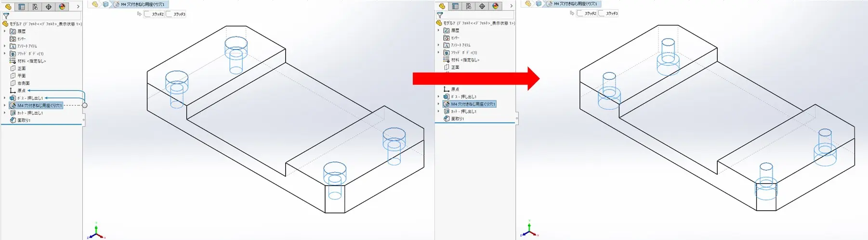
Task: Expand 履歴 folder in left feature tree
Action: tap(5, 31)
